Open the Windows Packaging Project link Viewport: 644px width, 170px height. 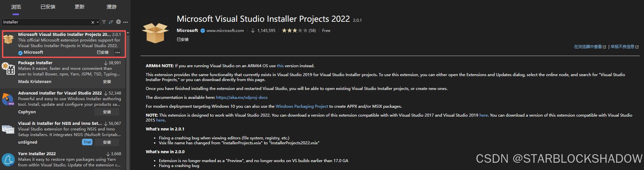[302, 106]
